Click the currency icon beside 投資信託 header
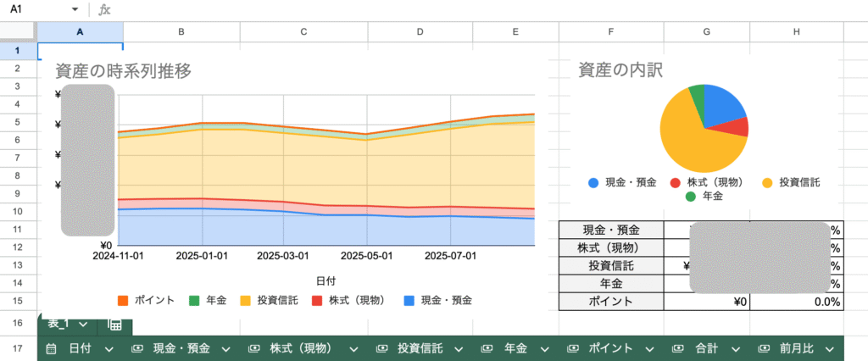Viewport: 868px width, 361px height. [381, 348]
